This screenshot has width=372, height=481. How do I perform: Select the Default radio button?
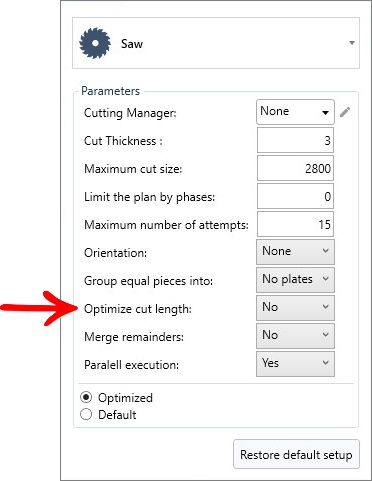[x=86, y=414]
